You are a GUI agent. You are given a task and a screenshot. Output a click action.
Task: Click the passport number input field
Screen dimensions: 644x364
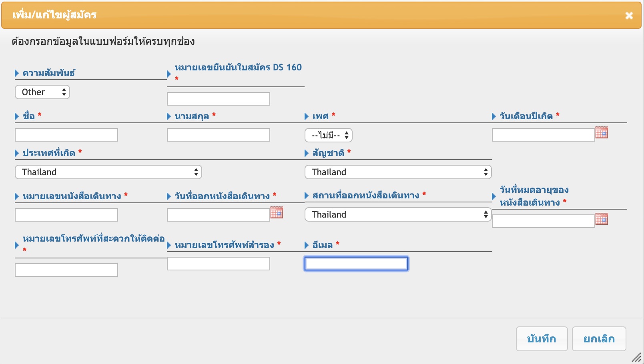[66, 215]
